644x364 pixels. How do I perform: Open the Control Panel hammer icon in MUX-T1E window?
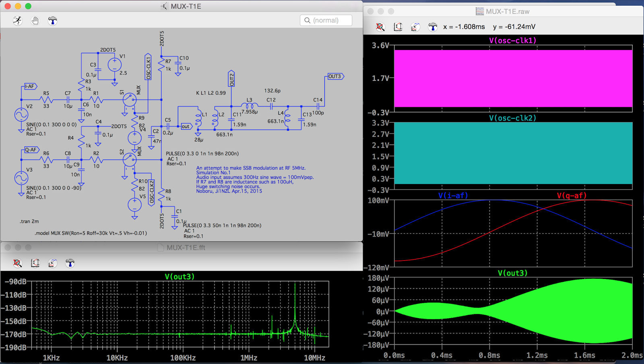[52, 21]
